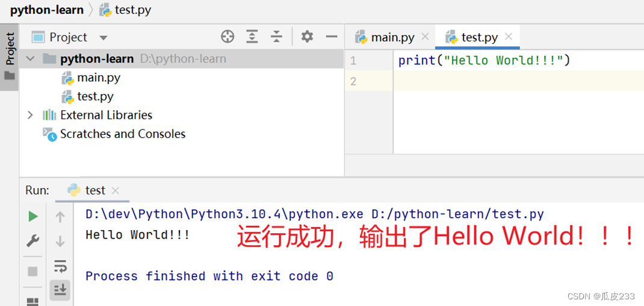Click the python-learn folder icon in tree
The image size is (644, 306).
pyautogui.click(x=49, y=59)
